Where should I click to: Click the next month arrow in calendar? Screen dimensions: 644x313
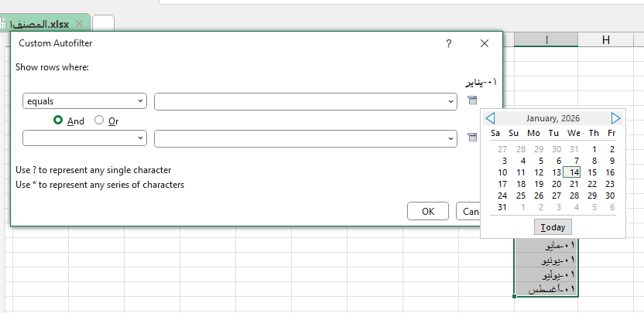pyautogui.click(x=615, y=118)
